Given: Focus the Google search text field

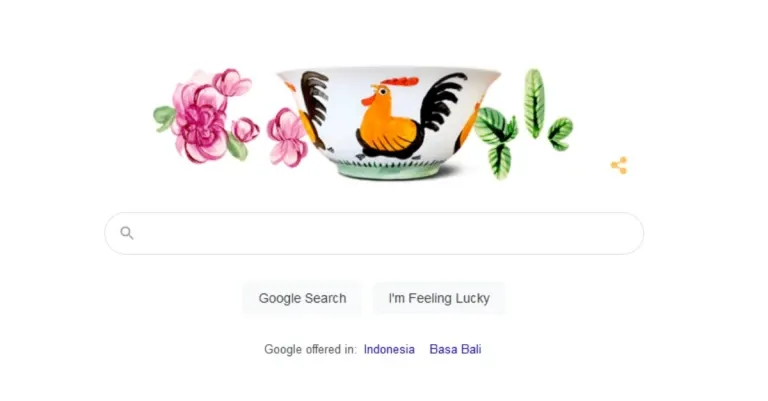Looking at the screenshot, I should [x=374, y=234].
